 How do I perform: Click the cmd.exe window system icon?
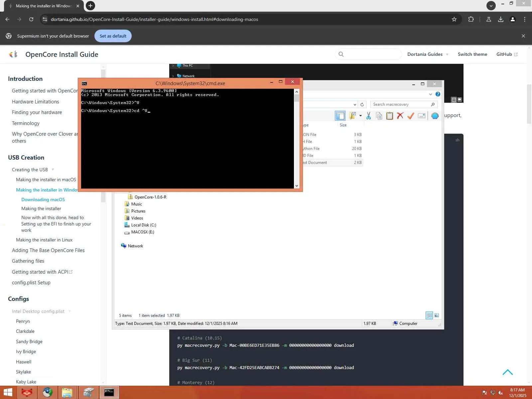(84, 83)
